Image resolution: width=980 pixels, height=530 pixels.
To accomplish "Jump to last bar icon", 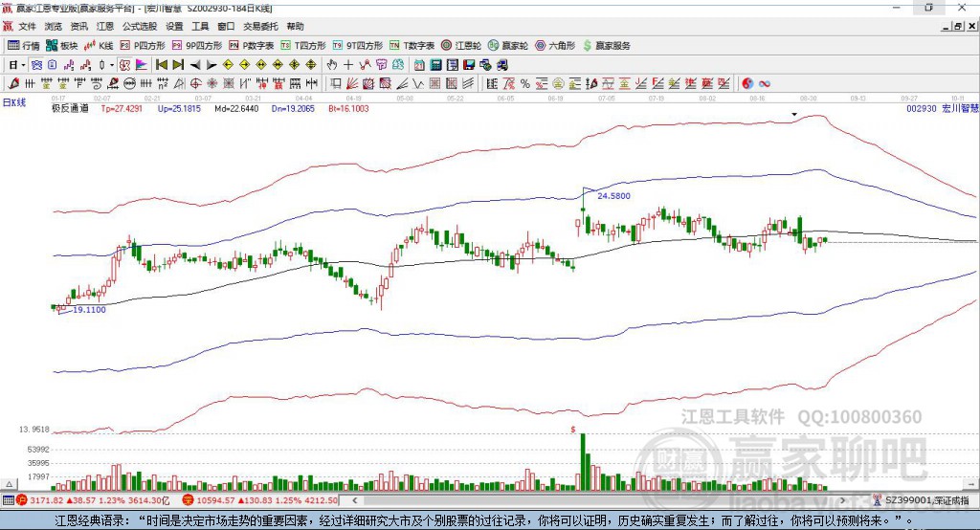I will point(178,65).
